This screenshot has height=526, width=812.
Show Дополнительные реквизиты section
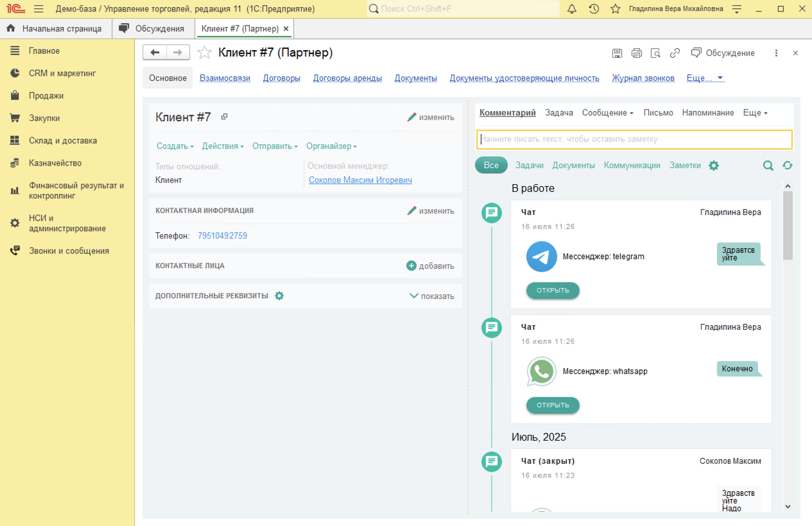pos(431,296)
